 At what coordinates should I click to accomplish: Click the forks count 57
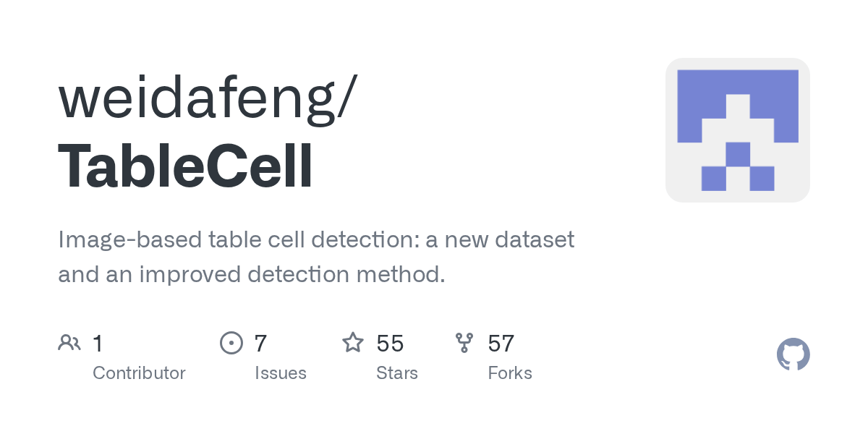coord(501,343)
